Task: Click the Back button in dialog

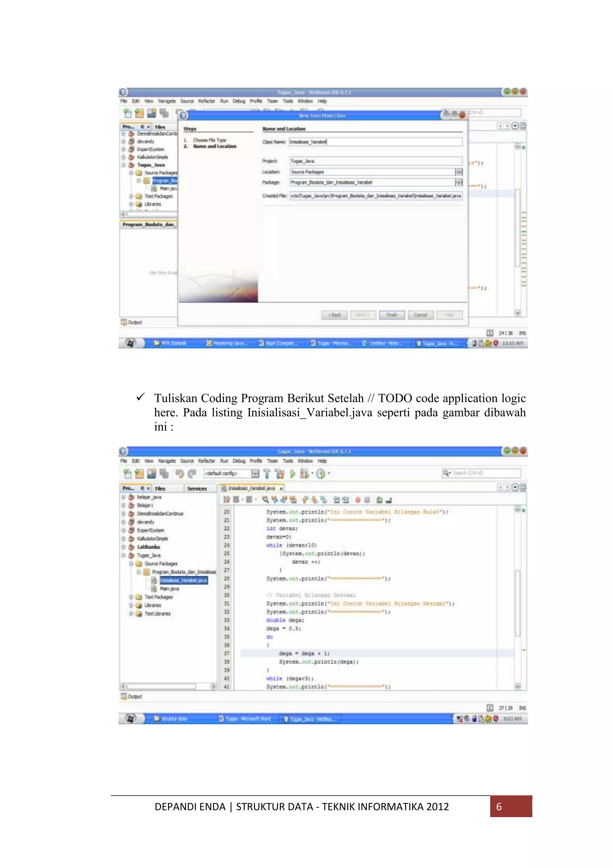Action: [334, 315]
